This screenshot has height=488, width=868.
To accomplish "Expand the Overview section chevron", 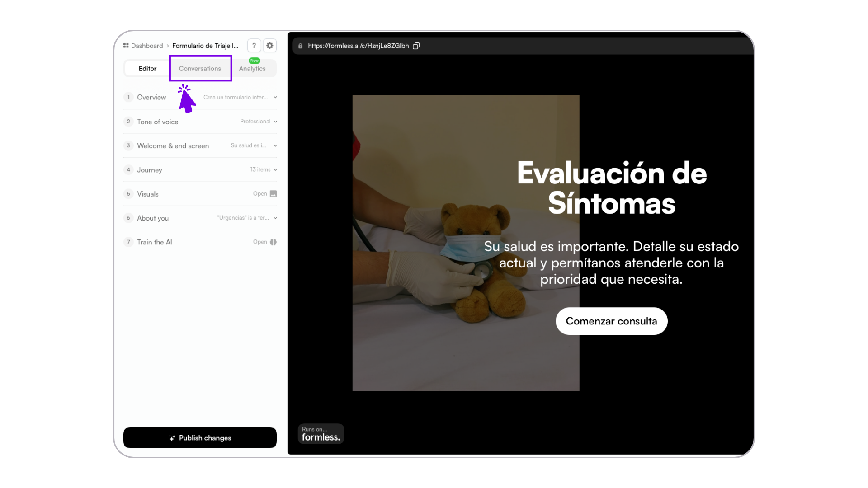I will (275, 97).
